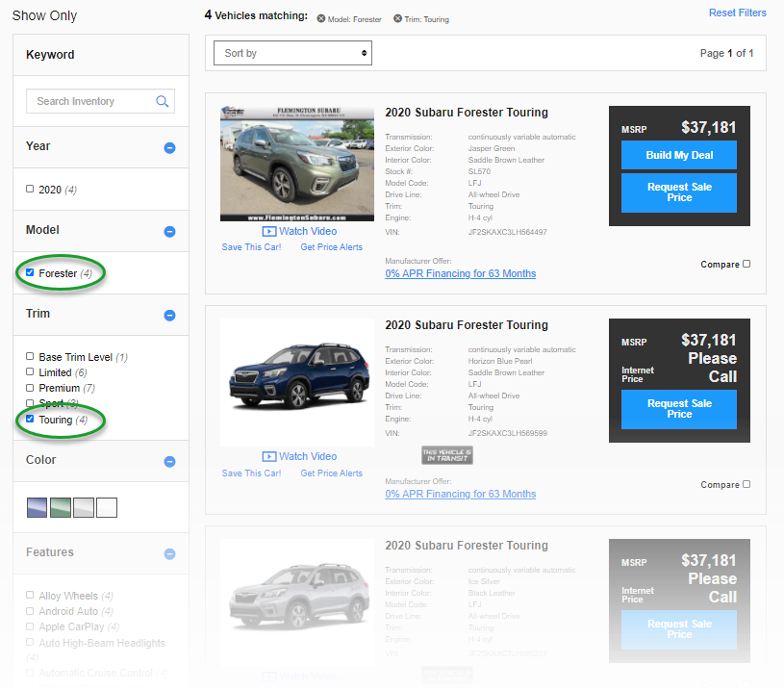This screenshot has height=690, width=784.
Task: Open the green Forester Touring photo
Action: [x=297, y=164]
